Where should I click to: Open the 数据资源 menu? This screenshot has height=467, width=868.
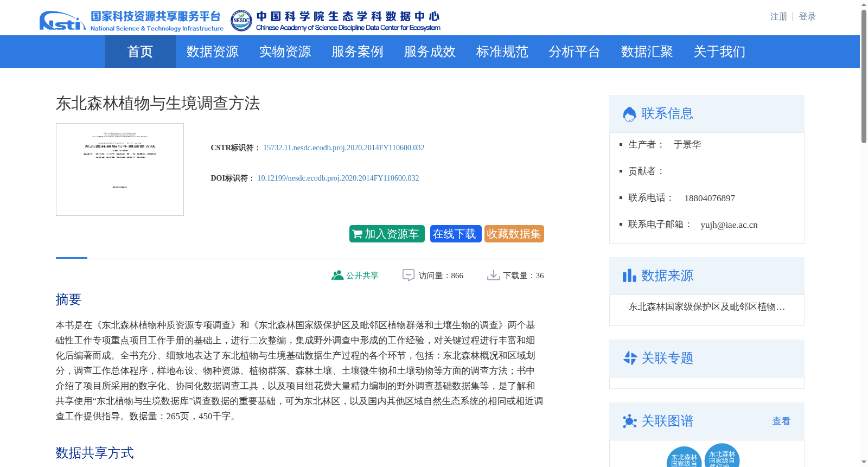point(213,52)
